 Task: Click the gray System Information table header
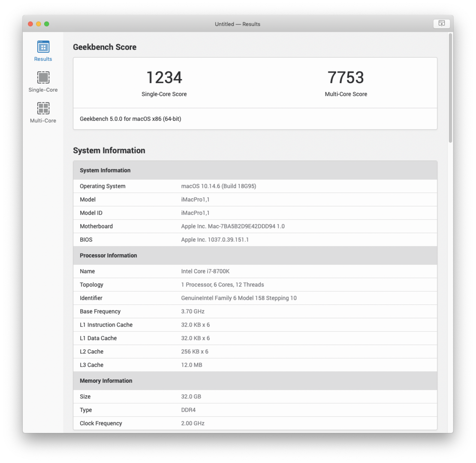(x=255, y=170)
